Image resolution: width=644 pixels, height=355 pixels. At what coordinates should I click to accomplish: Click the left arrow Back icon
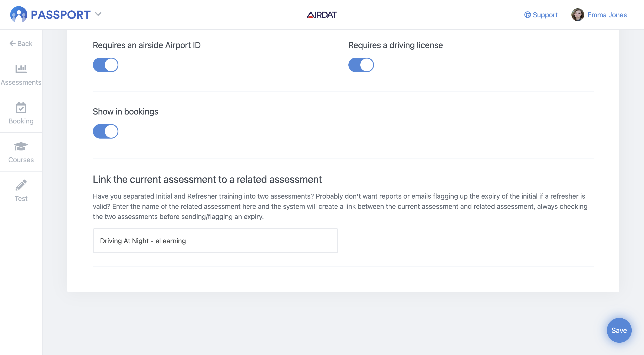[13, 43]
